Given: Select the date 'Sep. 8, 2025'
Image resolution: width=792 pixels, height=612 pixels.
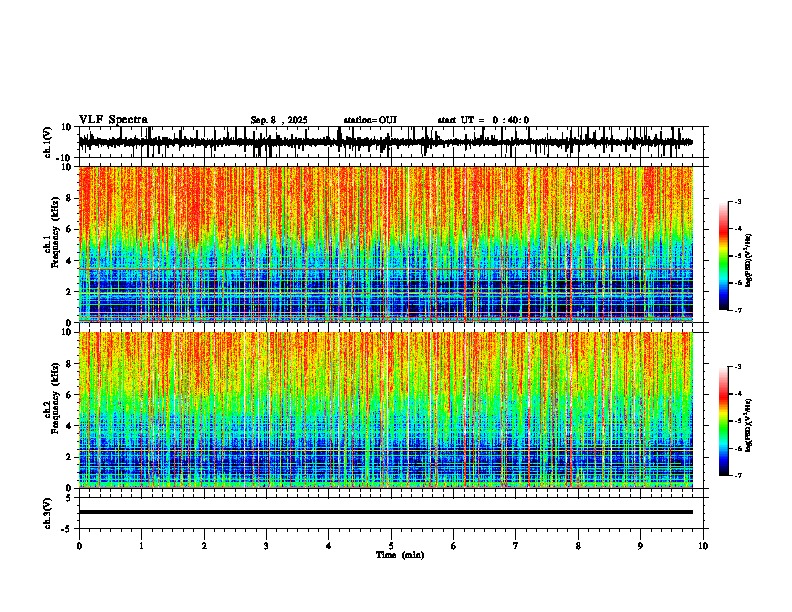Looking at the screenshot, I should [279, 120].
